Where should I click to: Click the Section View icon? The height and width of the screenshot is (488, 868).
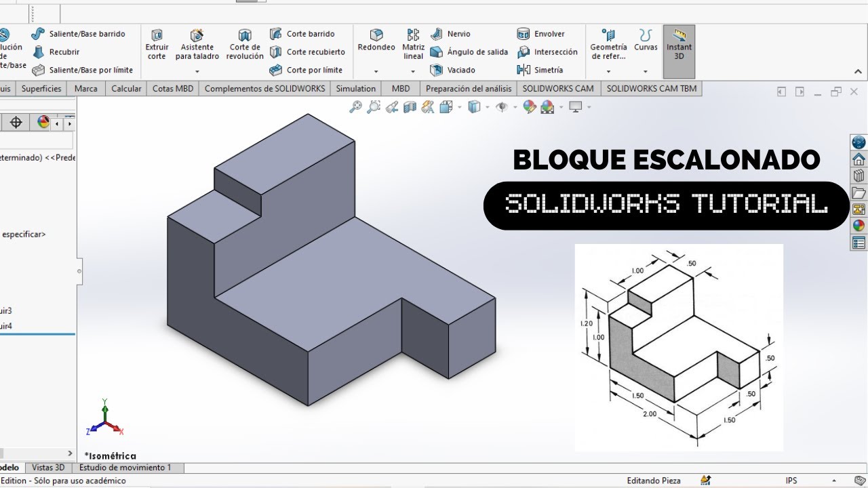click(410, 107)
